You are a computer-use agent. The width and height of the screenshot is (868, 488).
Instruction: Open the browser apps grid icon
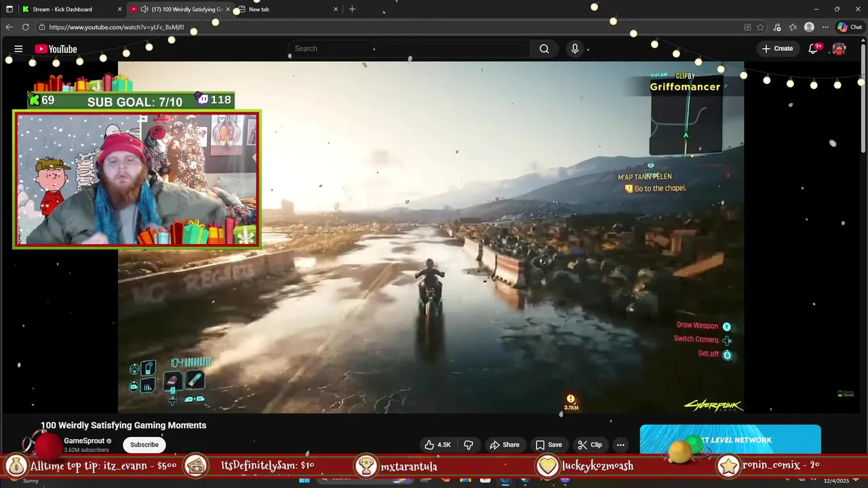click(x=747, y=27)
